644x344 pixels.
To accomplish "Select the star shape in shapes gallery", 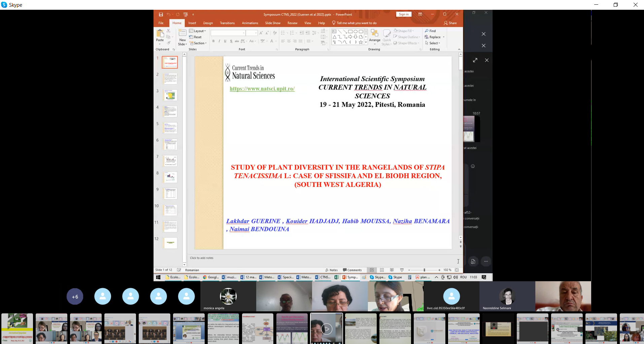I will tap(361, 42).
